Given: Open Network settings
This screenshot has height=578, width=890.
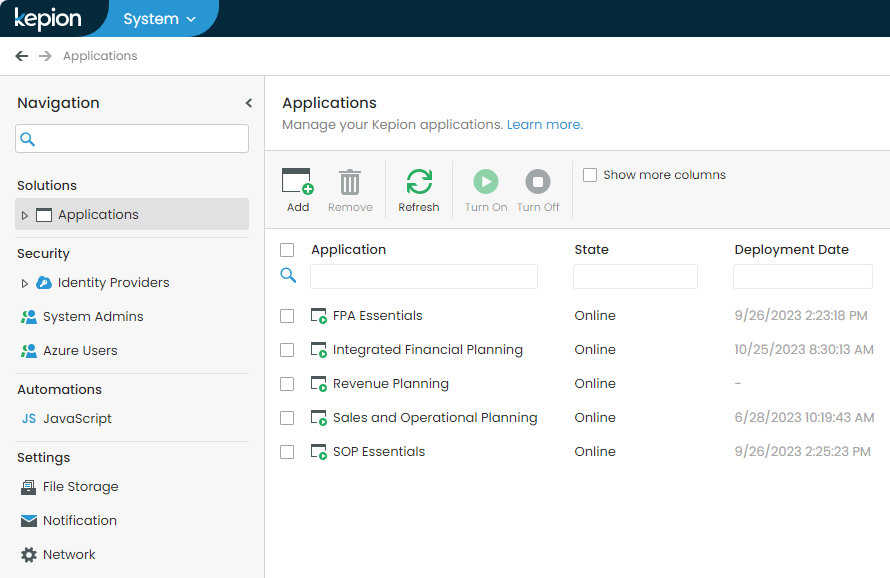Looking at the screenshot, I should pos(69,555).
